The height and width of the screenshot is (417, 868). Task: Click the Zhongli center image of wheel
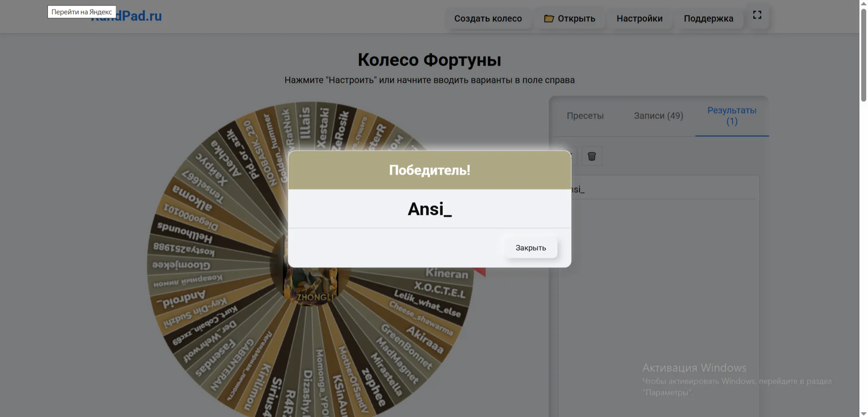pos(311,286)
